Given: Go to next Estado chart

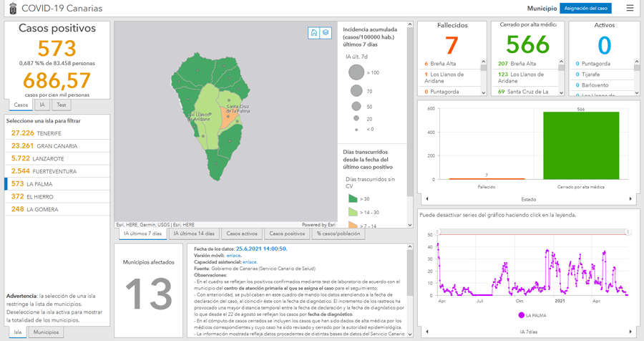Looking at the screenshot, I should click(x=630, y=199).
